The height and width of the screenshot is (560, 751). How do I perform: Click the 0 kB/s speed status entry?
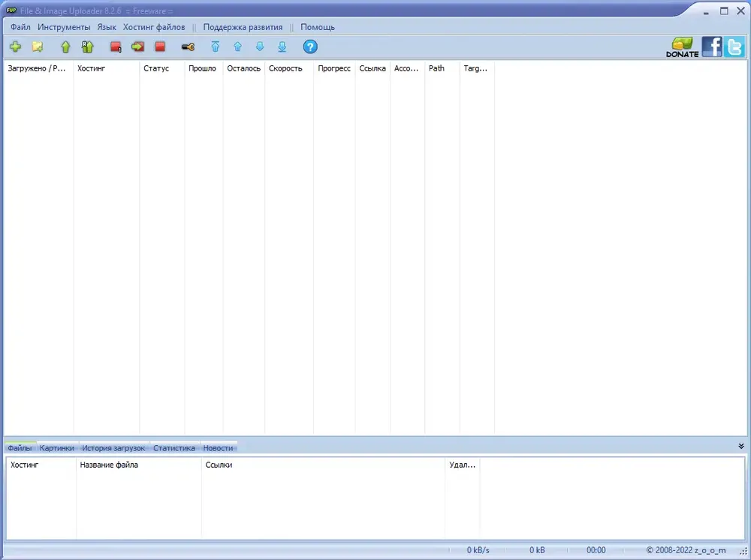[x=478, y=550]
